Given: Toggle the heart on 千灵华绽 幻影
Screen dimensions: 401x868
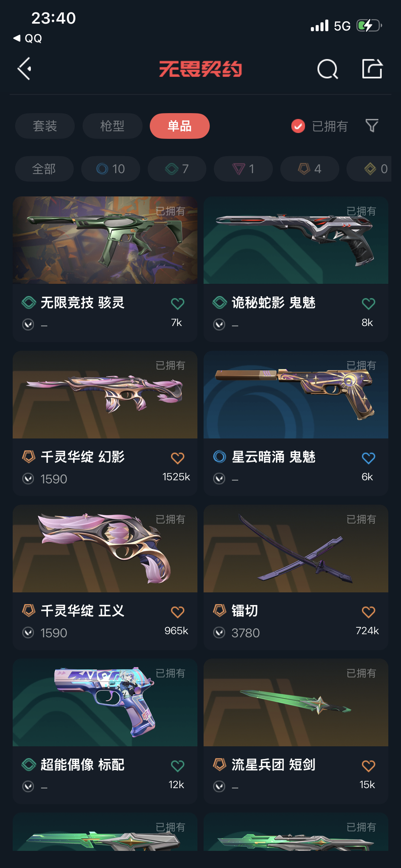Looking at the screenshot, I should pyautogui.click(x=177, y=458).
